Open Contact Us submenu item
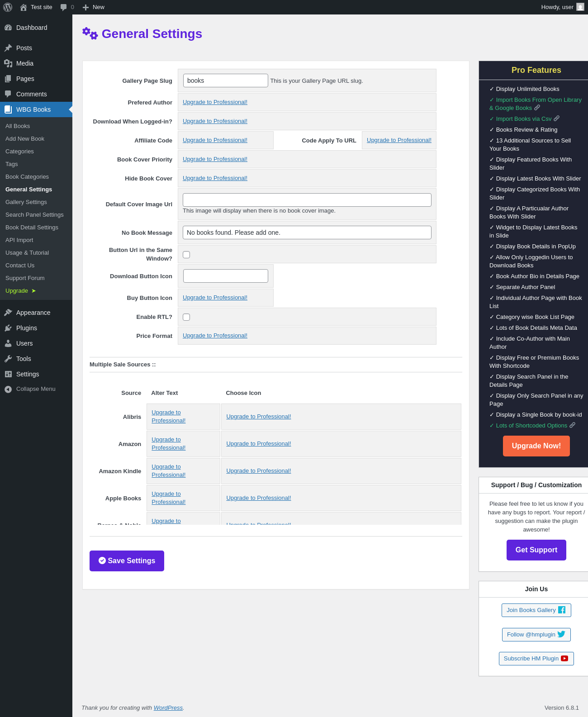Image resolution: width=588 pixels, height=717 pixels. [20, 266]
